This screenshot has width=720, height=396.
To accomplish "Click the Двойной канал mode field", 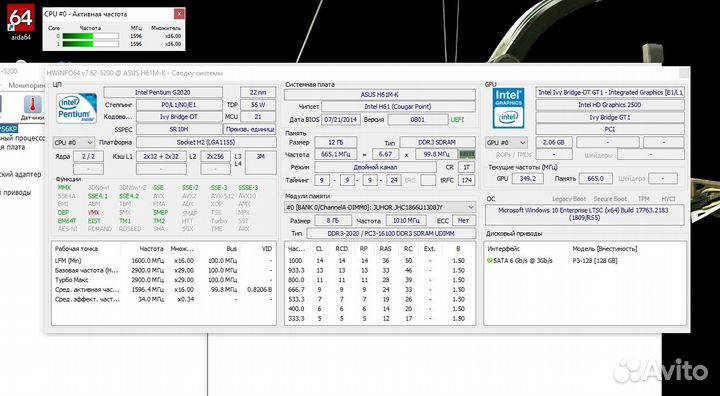I will tap(375, 167).
